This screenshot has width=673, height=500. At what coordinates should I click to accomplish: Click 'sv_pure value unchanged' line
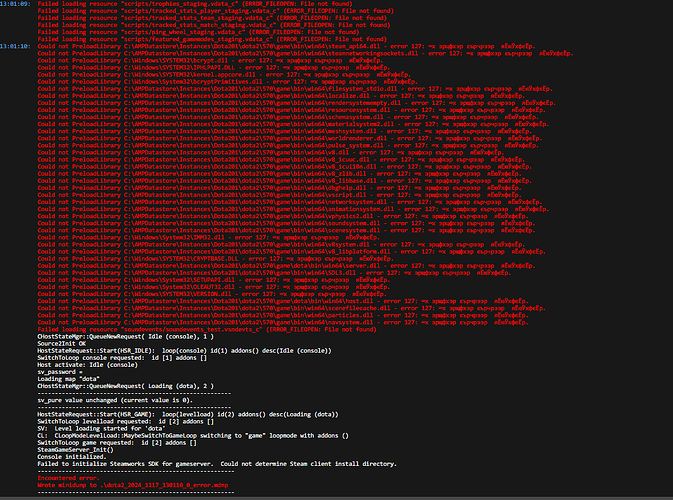[x=115, y=400]
